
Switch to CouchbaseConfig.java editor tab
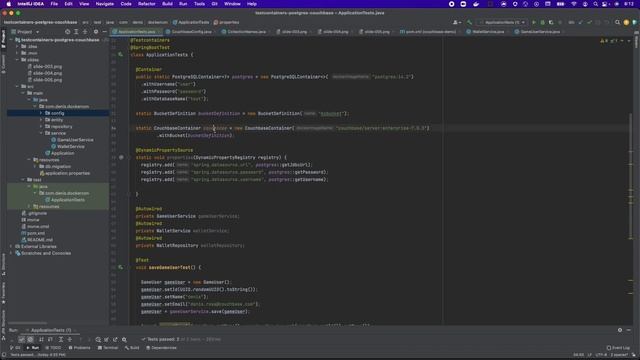tap(191, 31)
